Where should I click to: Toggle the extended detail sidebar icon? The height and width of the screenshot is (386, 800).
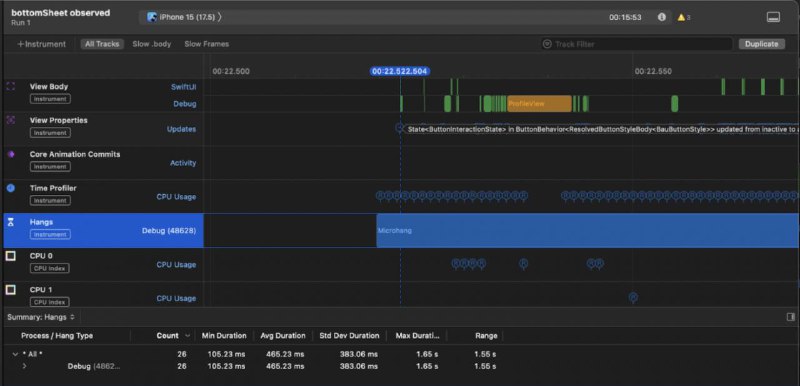(791, 317)
